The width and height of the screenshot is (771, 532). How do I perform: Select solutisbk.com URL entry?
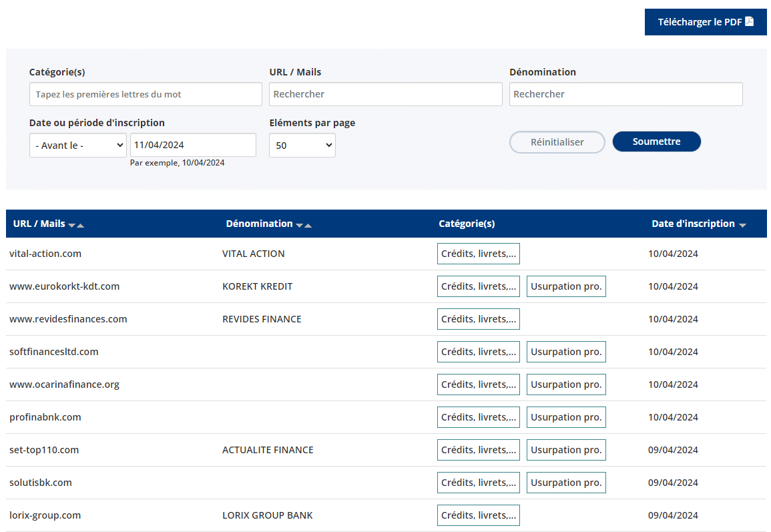click(x=40, y=483)
